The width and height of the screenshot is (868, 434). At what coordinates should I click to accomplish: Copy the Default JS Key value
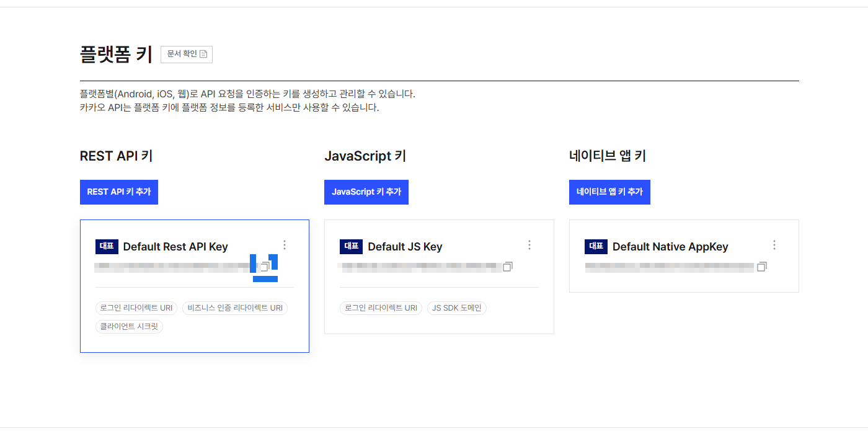(x=508, y=267)
